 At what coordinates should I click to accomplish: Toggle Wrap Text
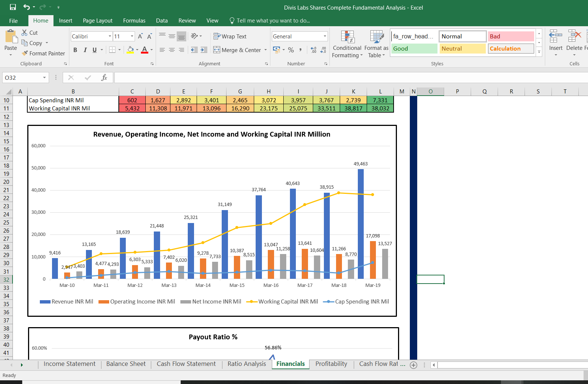[230, 36]
